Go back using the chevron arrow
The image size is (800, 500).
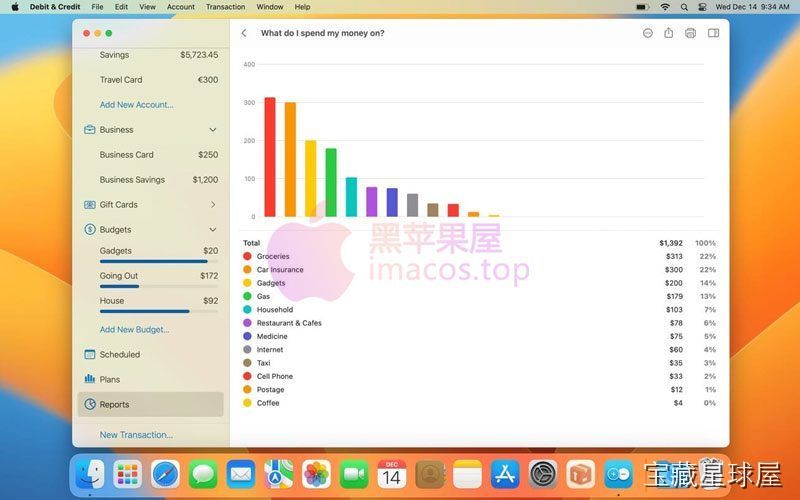coord(244,33)
